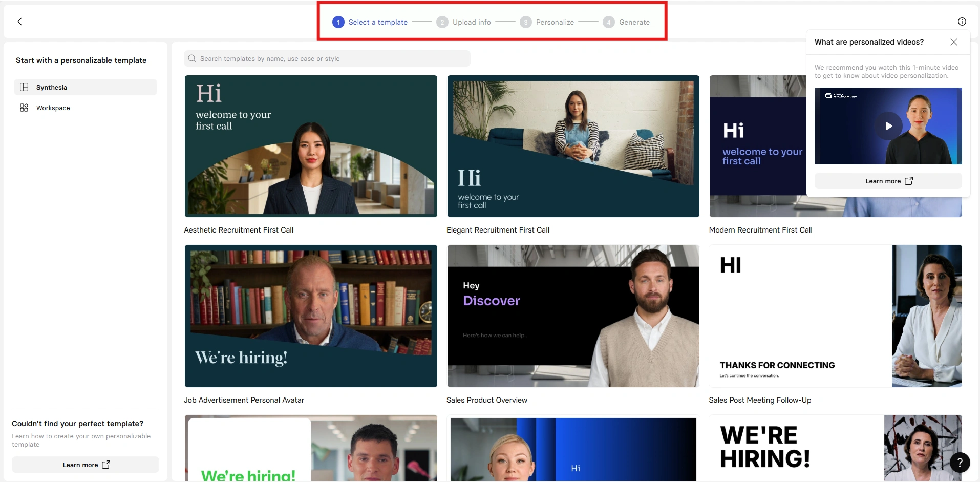
Task: Play the personalization intro video
Action: 888,126
